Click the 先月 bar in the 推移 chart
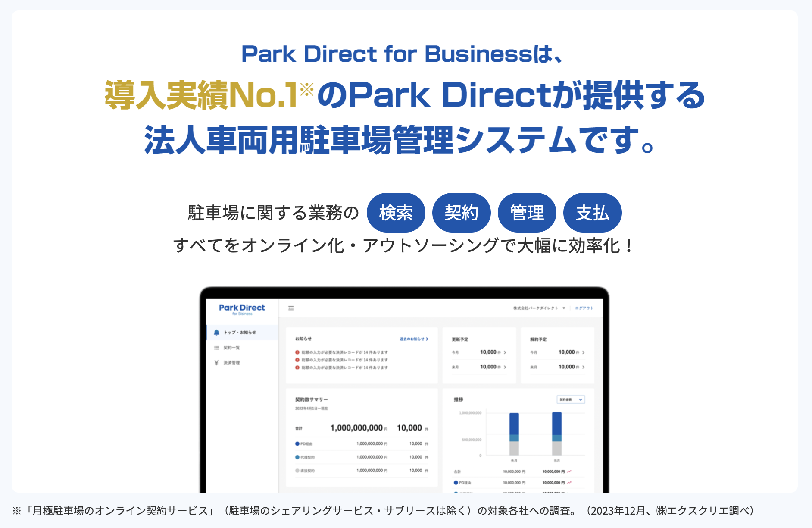 (514, 434)
